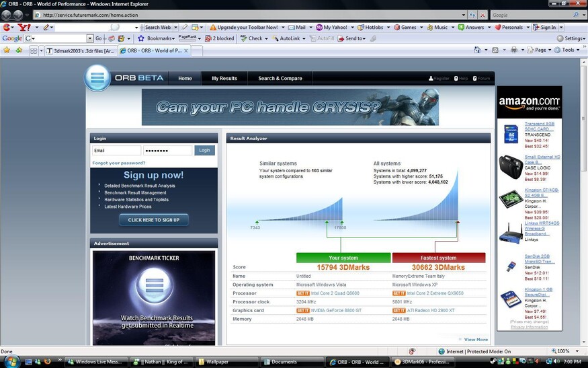Click Yahoo Mail envelope toolbar button

[x=297, y=27]
